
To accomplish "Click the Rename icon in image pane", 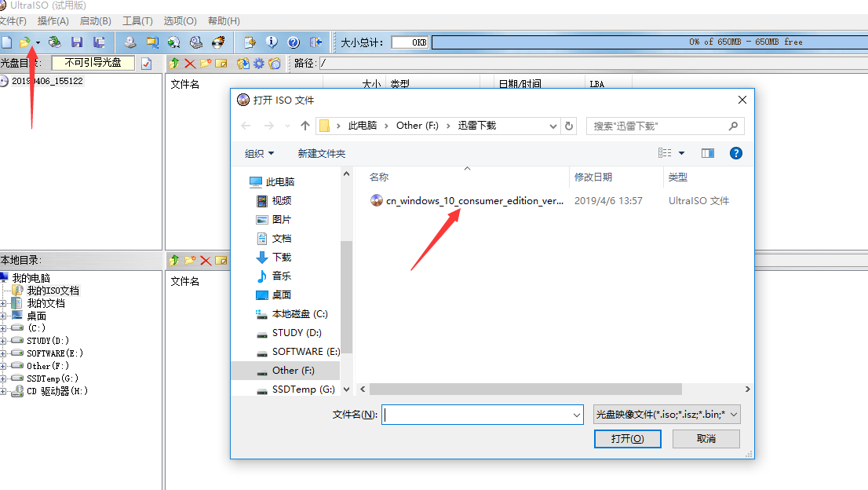I will (x=221, y=64).
